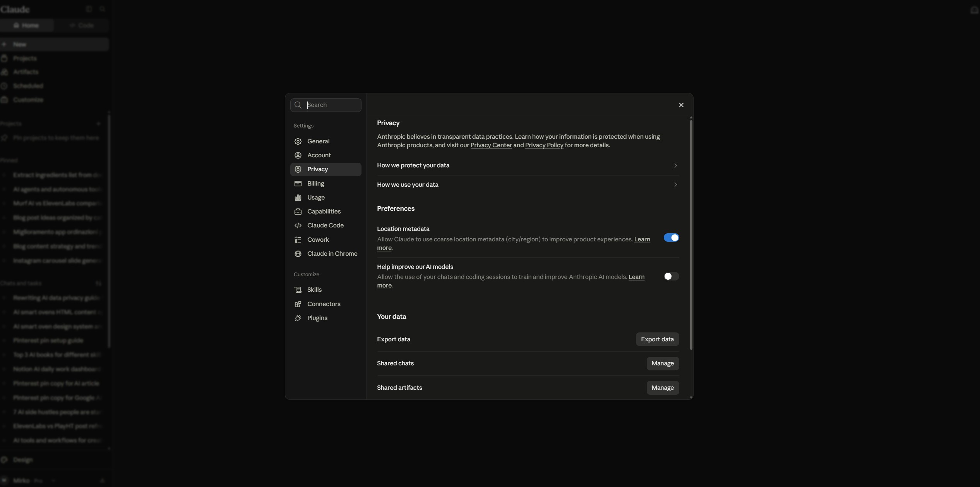Click the Skills icon in Customize
The width and height of the screenshot is (980, 487).
(298, 290)
